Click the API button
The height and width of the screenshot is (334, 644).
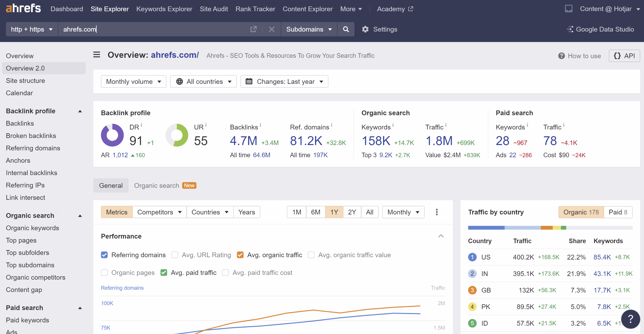point(624,56)
